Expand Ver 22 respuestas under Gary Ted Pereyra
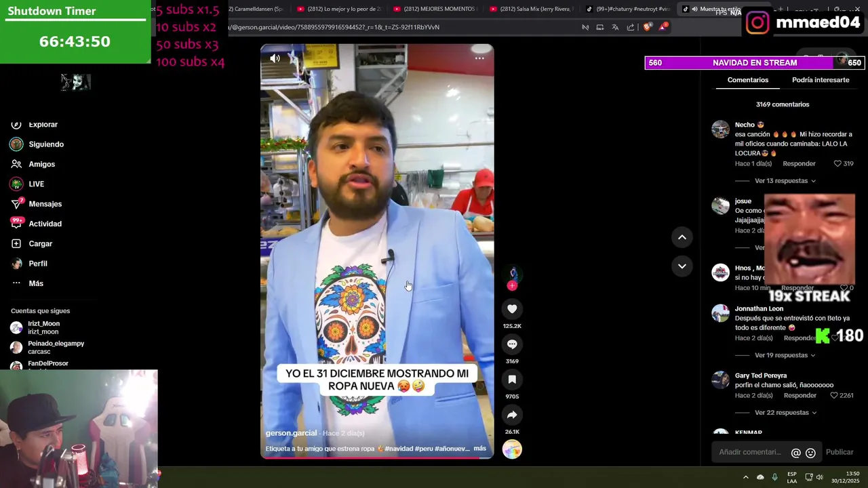The width and height of the screenshot is (868, 488). point(785,413)
